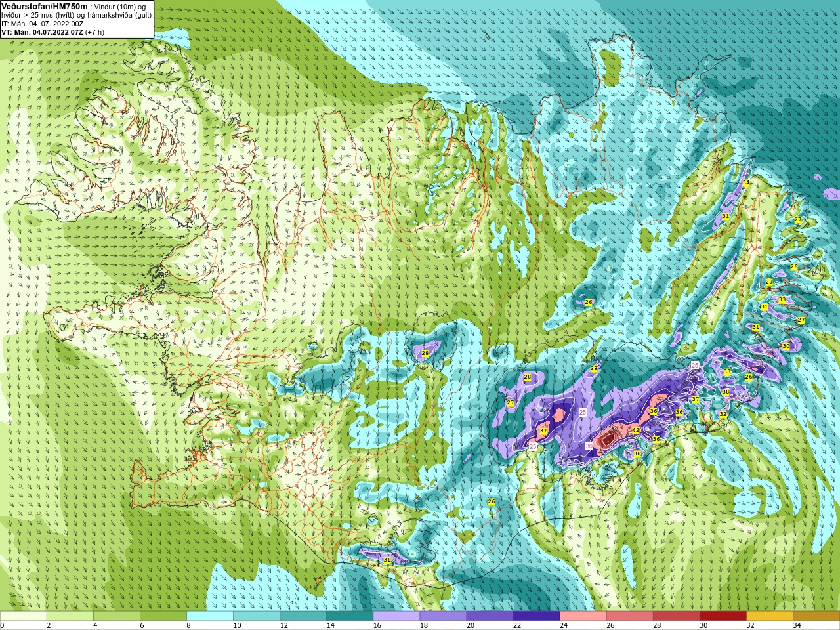Choose the above-34 m/s ochre legend swatch

(x=816, y=616)
